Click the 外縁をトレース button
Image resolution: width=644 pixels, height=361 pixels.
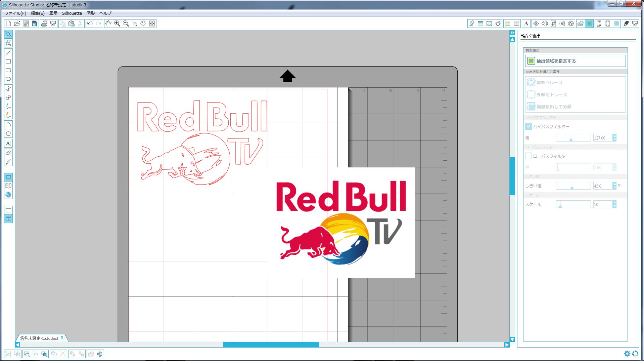click(x=547, y=94)
